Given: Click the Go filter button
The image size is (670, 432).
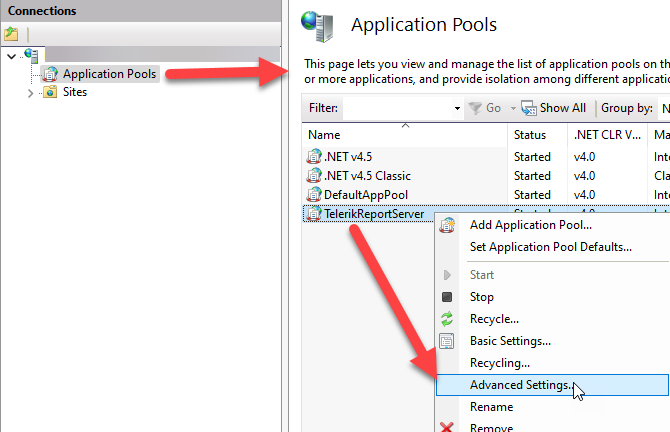Looking at the screenshot, I should 485,108.
